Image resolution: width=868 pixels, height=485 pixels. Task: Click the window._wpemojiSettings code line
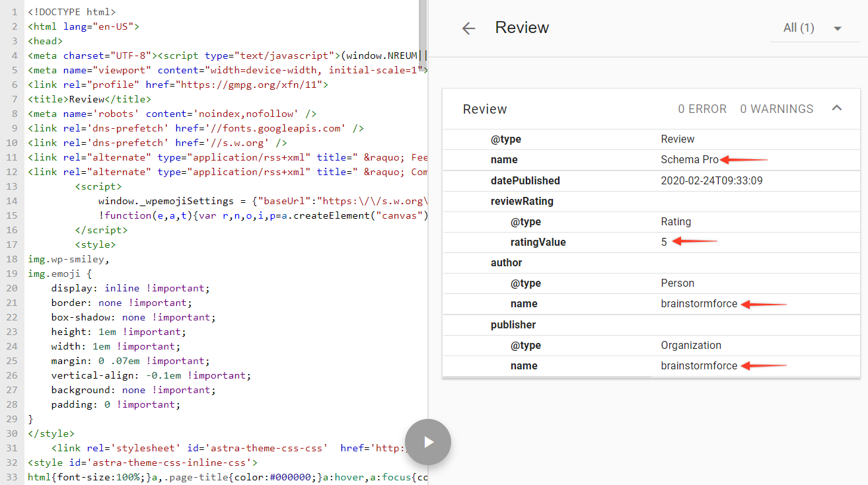(263, 201)
